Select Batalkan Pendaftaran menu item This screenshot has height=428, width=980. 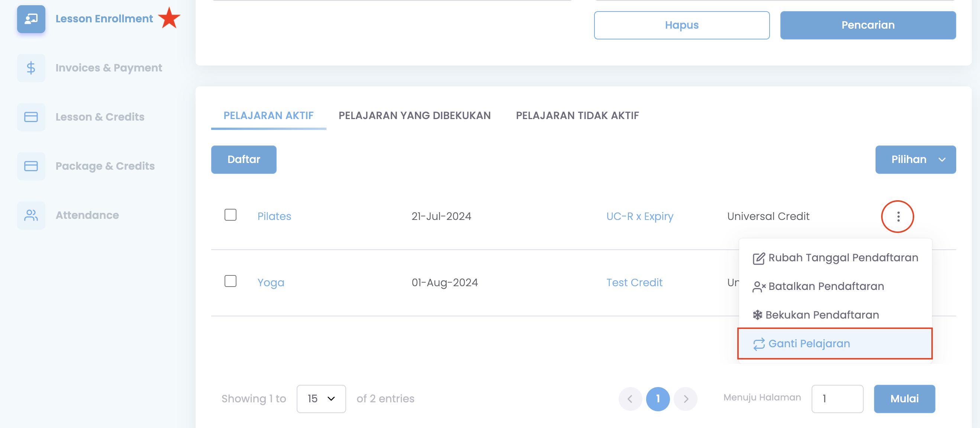tap(826, 286)
